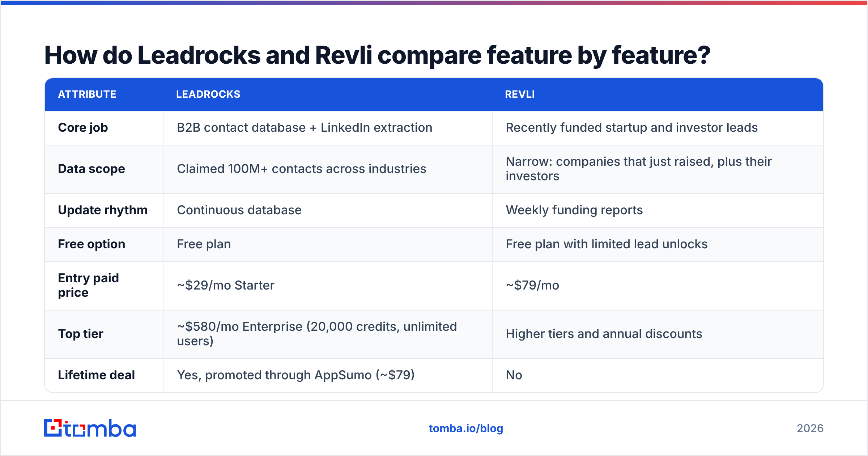Click the ATTRIBUTE column header
The image size is (868, 456).
[87, 94]
